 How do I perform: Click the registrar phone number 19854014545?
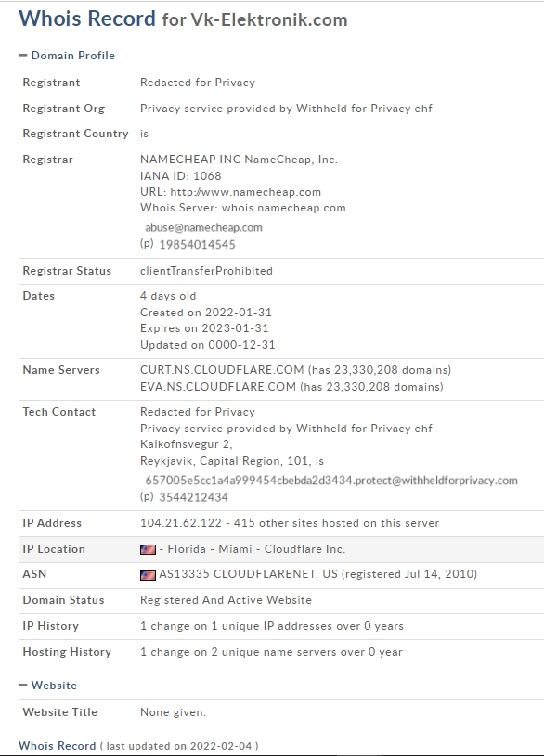(x=197, y=245)
